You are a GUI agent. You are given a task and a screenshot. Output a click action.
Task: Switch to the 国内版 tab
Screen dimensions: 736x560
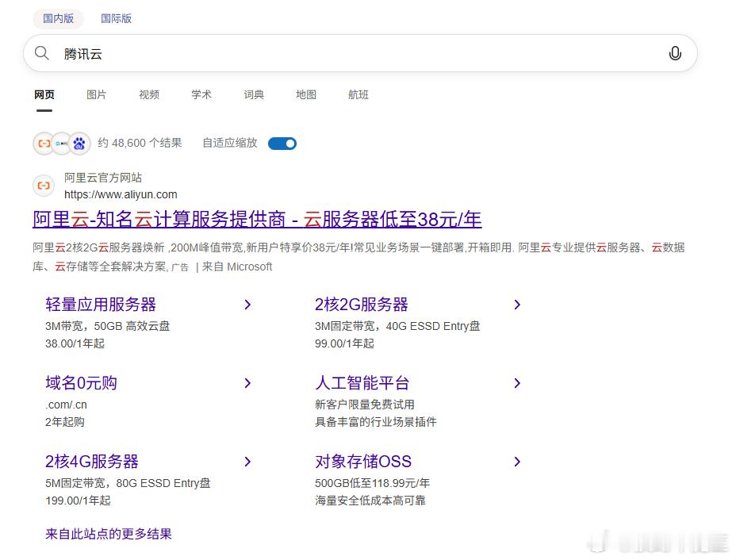coord(58,19)
